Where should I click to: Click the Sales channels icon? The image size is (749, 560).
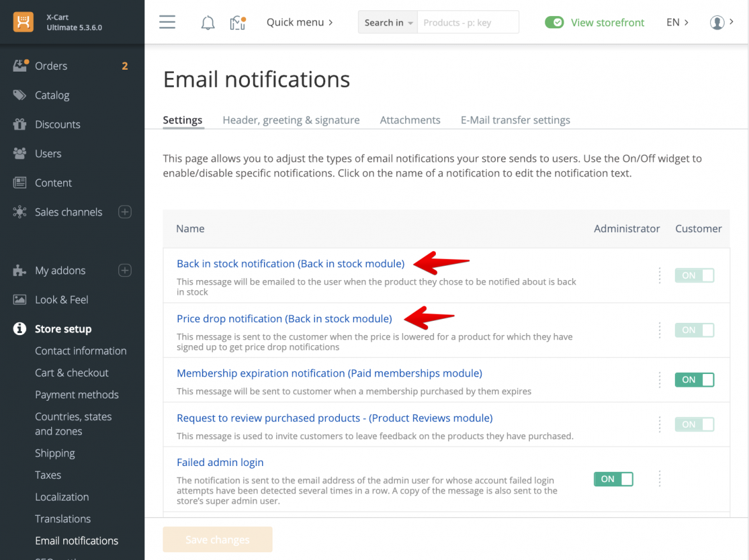click(20, 212)
